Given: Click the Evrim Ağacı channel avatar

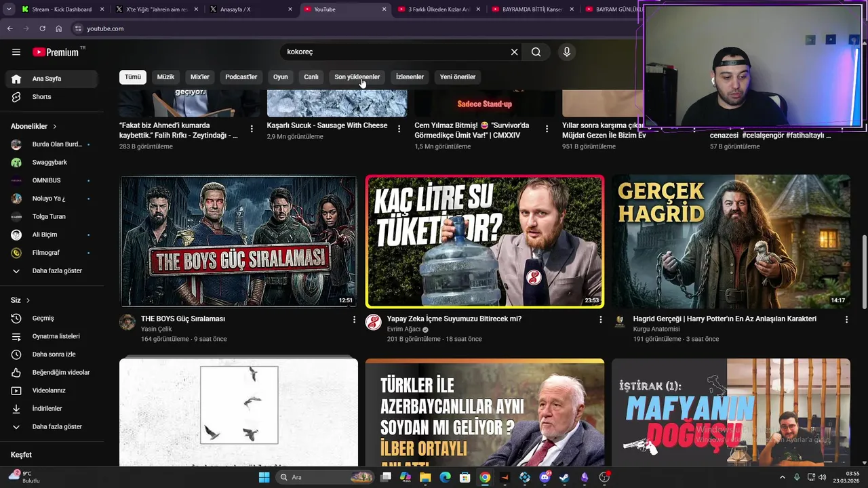Looking at the screenshot, I should [x=374, y=322].
